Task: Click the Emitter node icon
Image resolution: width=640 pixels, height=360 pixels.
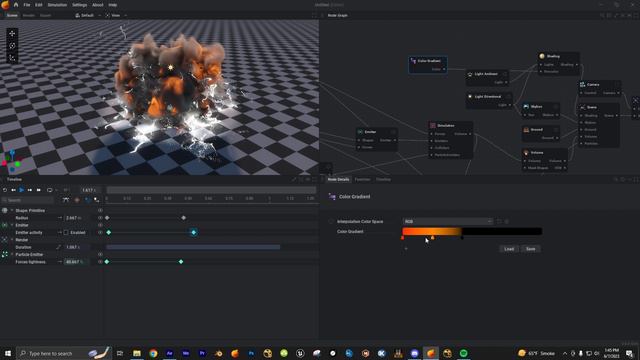Action: [x=360, y=132]
